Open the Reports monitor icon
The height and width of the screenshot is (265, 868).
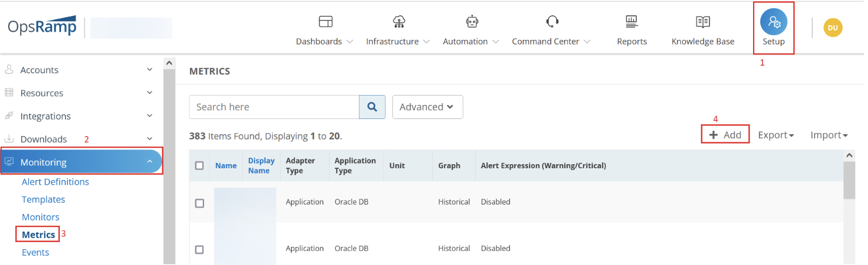pyautogui.click(x=632, y=22)
